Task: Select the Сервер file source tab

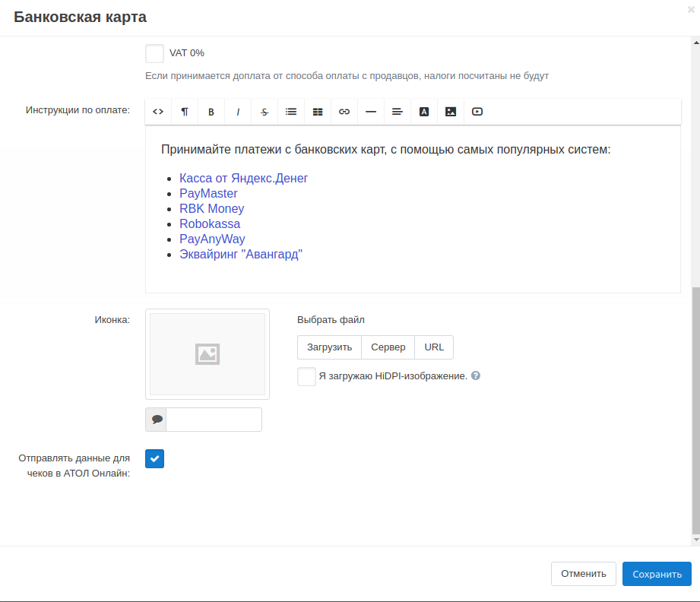Action: coord(388,347)
